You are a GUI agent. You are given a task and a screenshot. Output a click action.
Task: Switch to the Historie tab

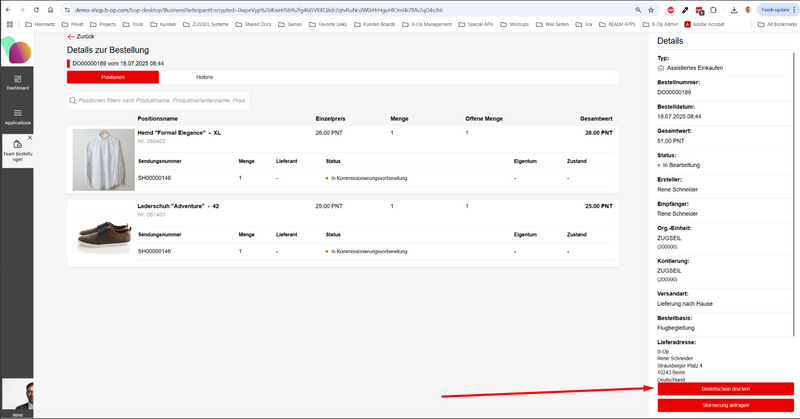pos(203,76)
